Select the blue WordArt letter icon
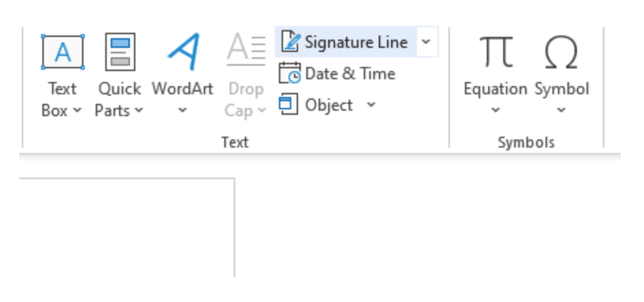 click(184, 52)
